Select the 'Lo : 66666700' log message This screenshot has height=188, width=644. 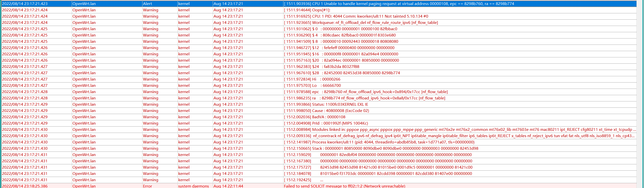pos(312,85)
